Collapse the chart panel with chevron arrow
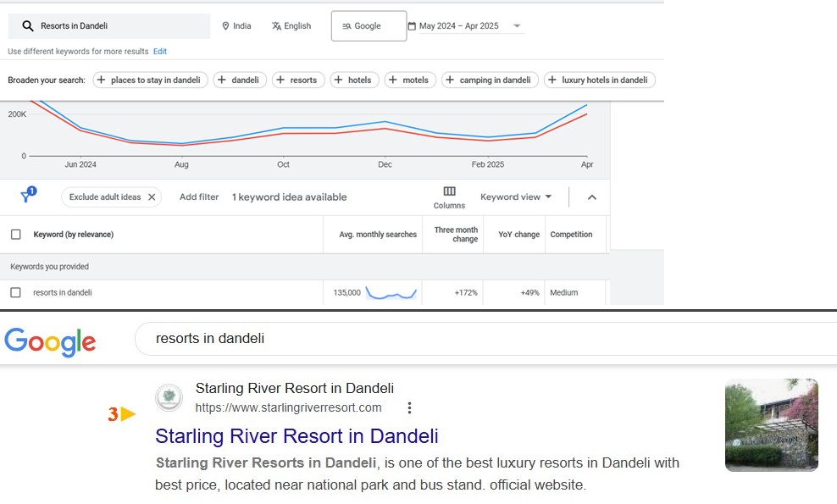837x504 pixels. tap(592, 197)
